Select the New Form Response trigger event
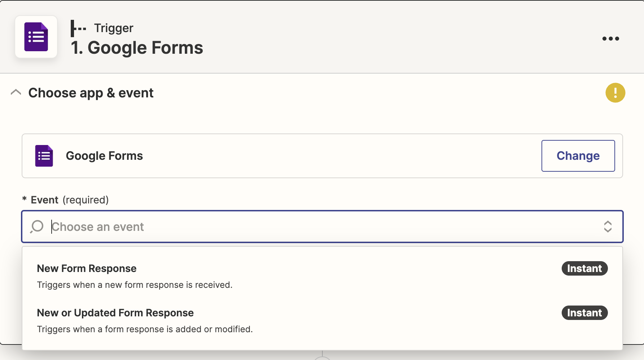 [x=87, y=268]
